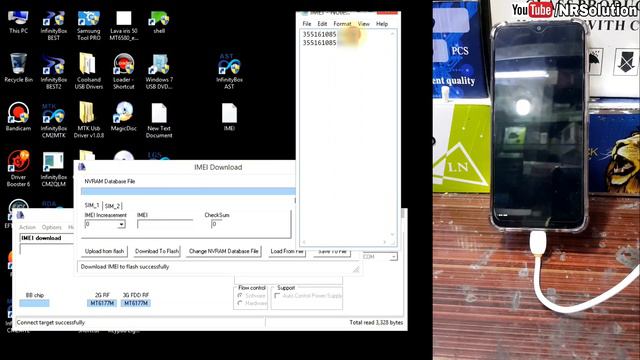Click the Load From File button
Screen dimensions: 640x360
287,251
